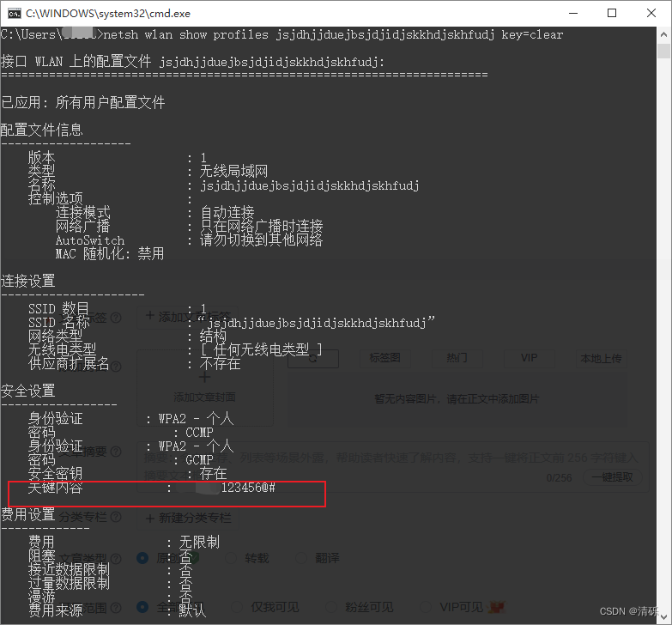The height and width of the screenshot is (625, 672).
Task: Click the '只在网络广播时连接' value
Action: point(262,226)
